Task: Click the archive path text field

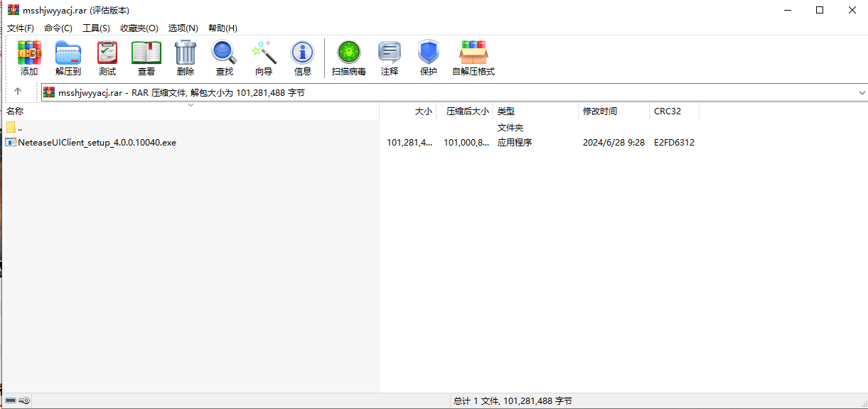Action: [x=455, y=93]
